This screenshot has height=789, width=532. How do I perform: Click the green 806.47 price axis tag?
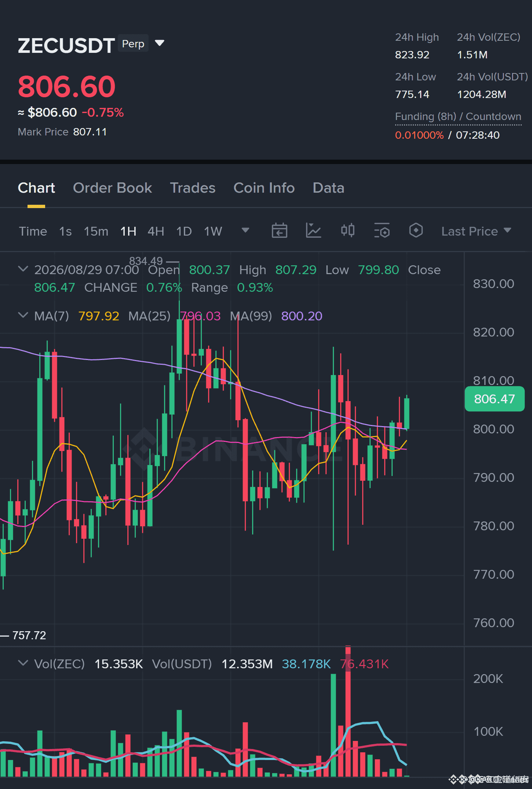click(x=494, y=399)
